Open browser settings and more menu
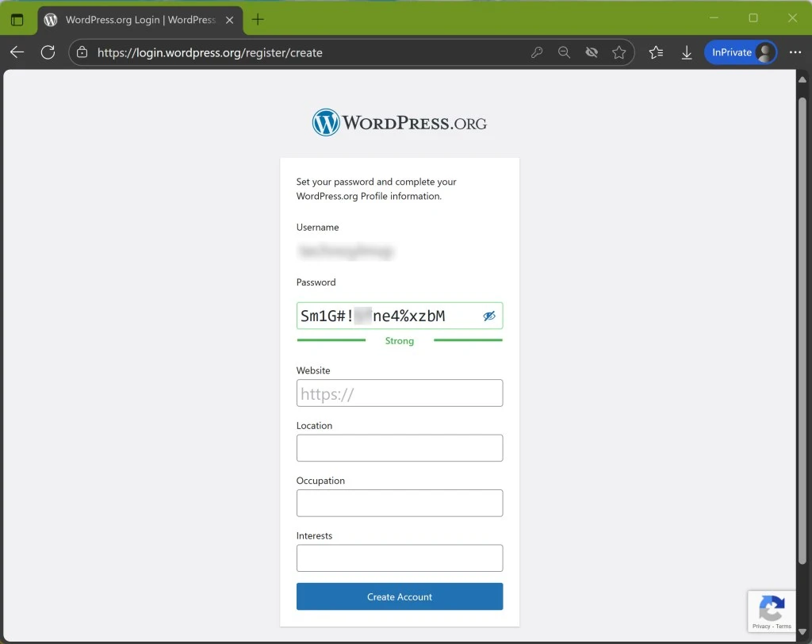 795,52
